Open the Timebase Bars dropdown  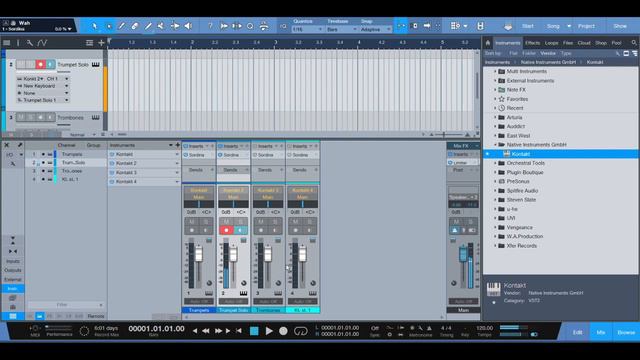[x=342, y=29]
